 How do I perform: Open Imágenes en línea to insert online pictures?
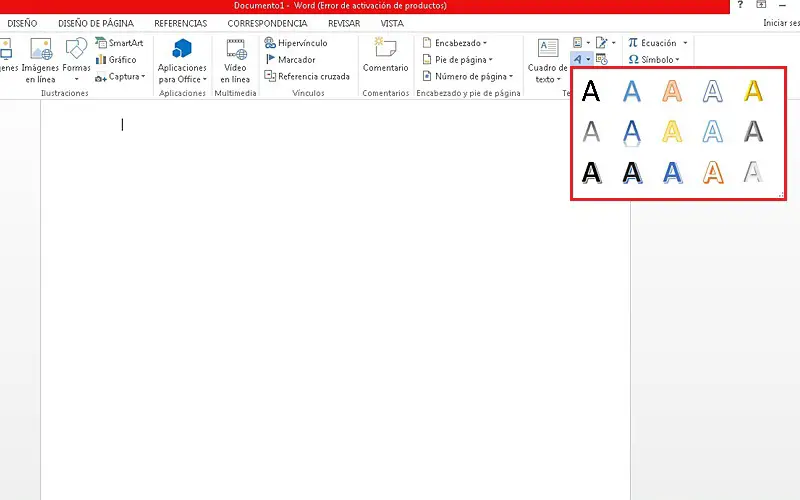coord(40,61)
